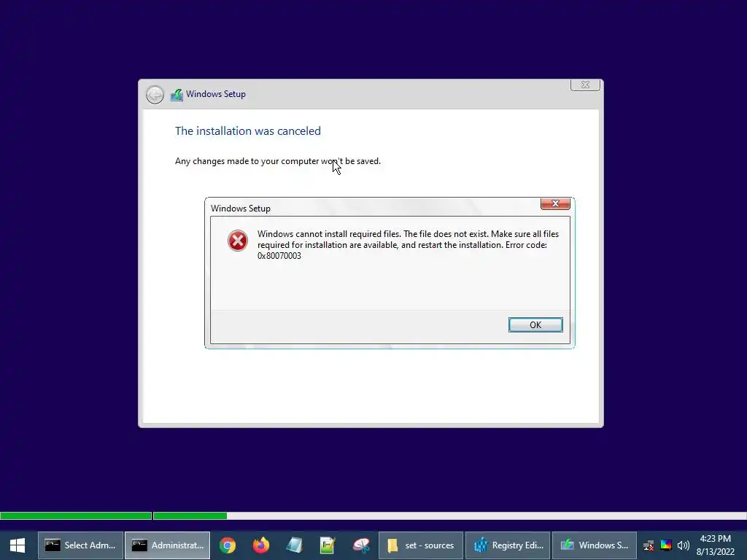Switch to Windows S... taskbar window

595,545
